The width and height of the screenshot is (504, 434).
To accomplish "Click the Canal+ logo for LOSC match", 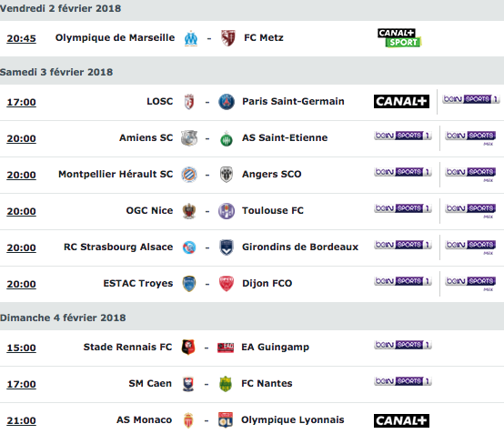I will point(401,102).
